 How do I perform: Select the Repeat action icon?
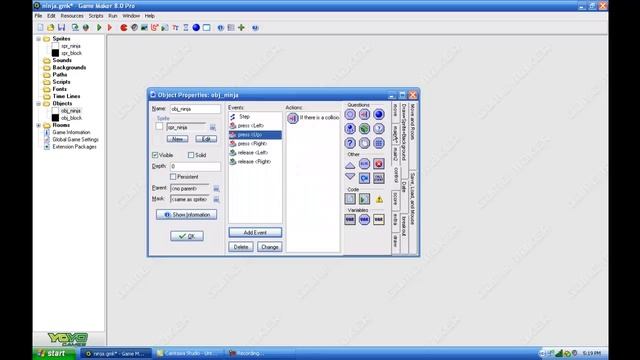pyautogui.click(x=364, y=178)
